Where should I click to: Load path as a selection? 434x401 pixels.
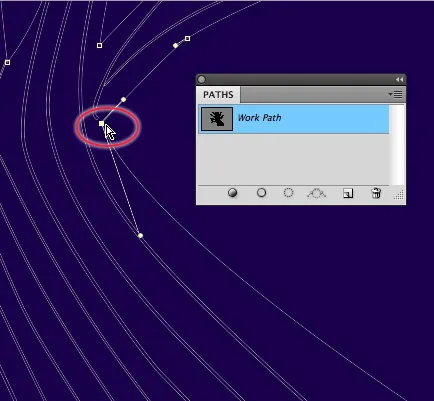click(x=288, y=193)
